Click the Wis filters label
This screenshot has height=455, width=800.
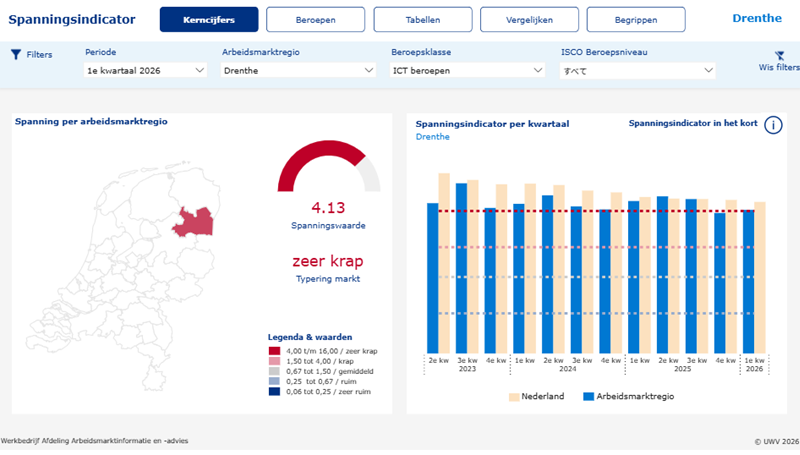click(x=779, y=67)
